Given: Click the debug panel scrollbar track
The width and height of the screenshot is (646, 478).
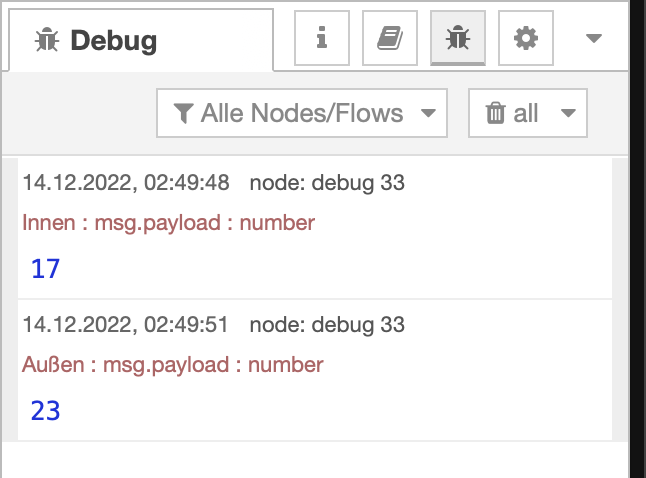Looking at the screenshot, I should [x=620, y=300].
